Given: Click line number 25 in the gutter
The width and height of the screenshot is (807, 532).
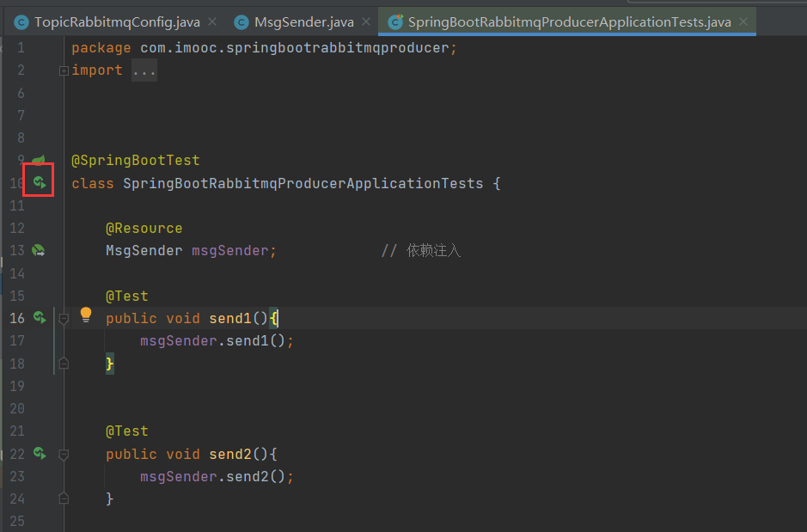Looking at the screenshot, I should tap(17, 521).
